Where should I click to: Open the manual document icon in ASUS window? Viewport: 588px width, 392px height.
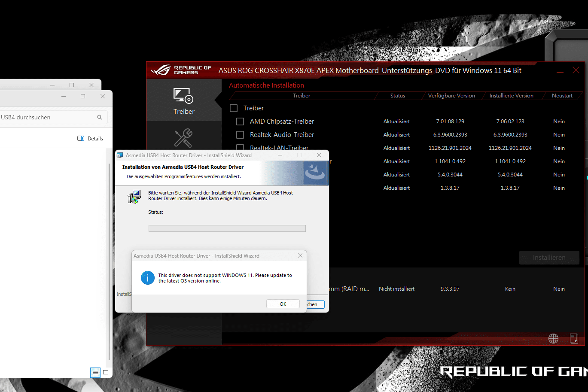tap(574, 338)
